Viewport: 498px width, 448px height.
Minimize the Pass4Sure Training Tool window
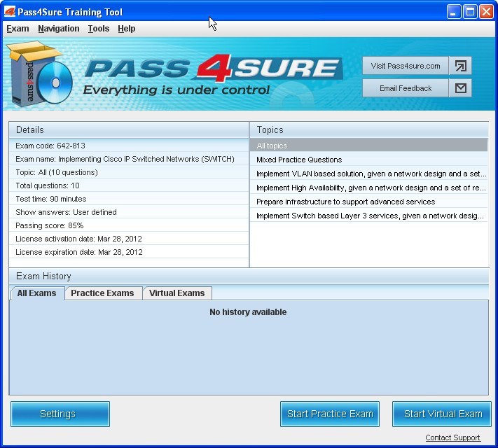[x=454, y=12]
